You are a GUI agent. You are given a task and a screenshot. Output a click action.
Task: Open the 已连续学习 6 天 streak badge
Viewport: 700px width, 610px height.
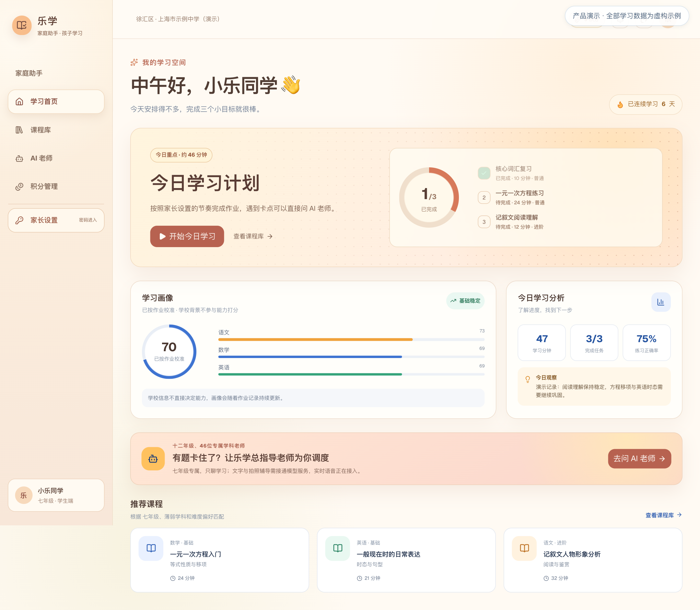tap(646, 104)
